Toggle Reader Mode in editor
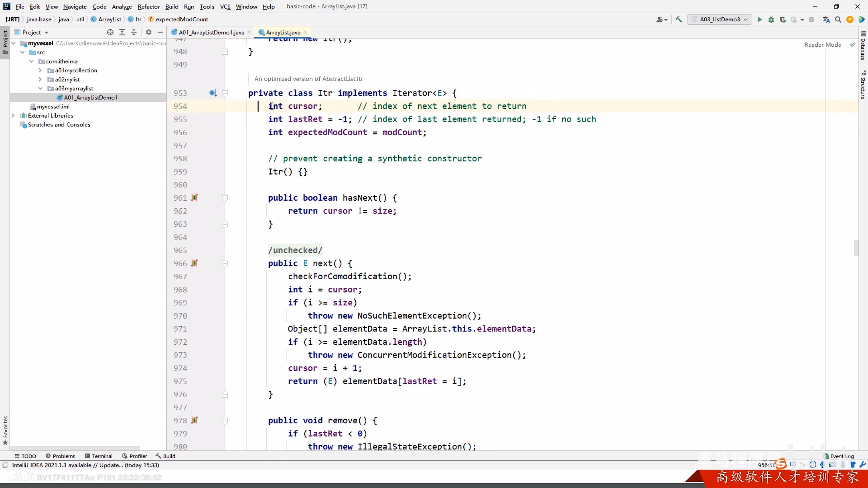Image resolution: width=868 pixels, height=488 pixels. (822, 44)
